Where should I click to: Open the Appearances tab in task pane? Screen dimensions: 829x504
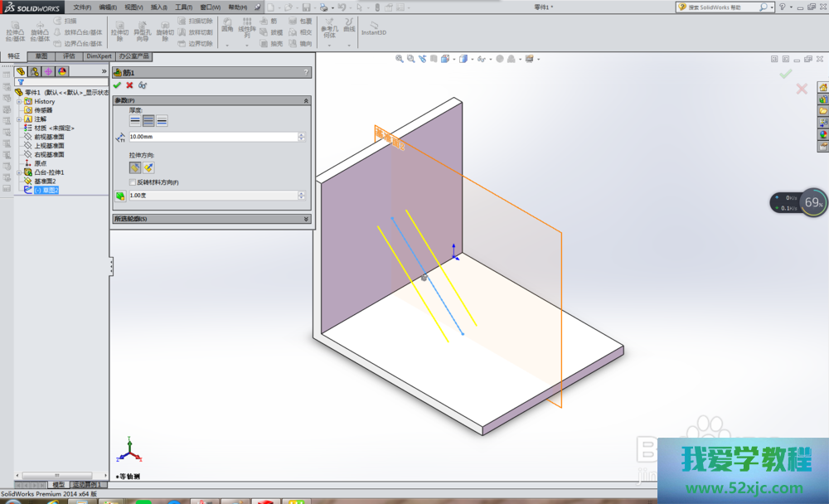[x=823, y=134]
